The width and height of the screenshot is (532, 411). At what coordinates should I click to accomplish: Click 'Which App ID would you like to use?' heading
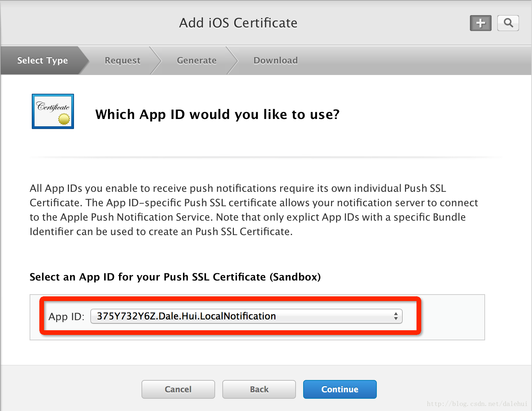[217, 114]
